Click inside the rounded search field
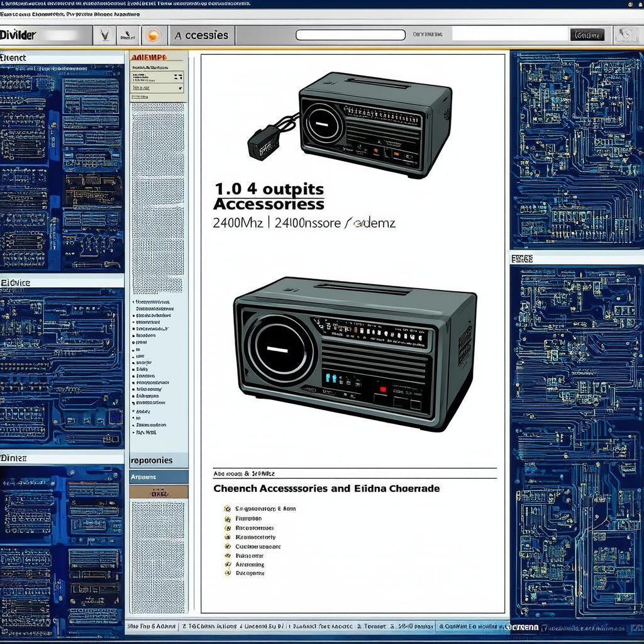The image size is (644, 644). click(x=350, y=35)
